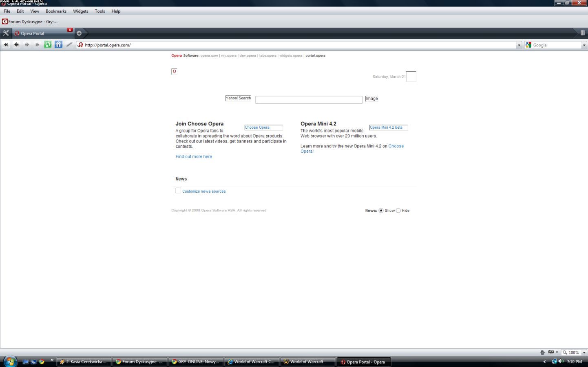This screenshot has width=588, height=367.
Task: Go to the Home page icon
Action: pyautogui.click(x=58, y=45)
